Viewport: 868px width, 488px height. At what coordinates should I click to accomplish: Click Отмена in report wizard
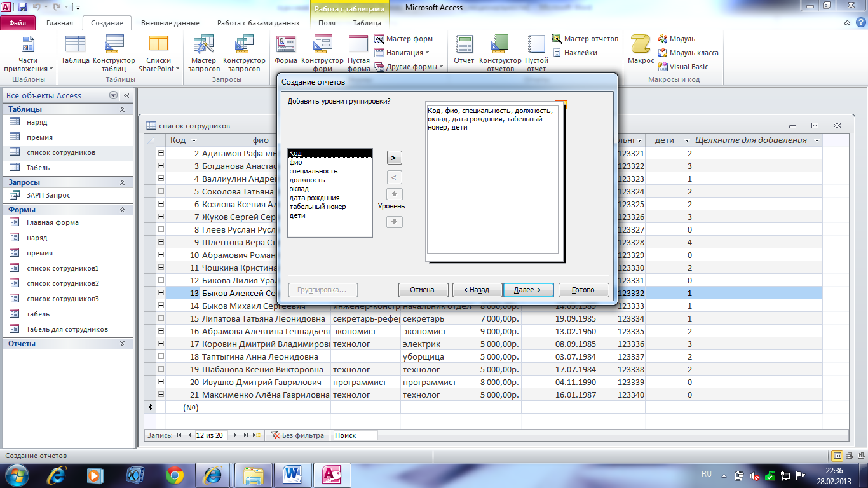point(423,290)
